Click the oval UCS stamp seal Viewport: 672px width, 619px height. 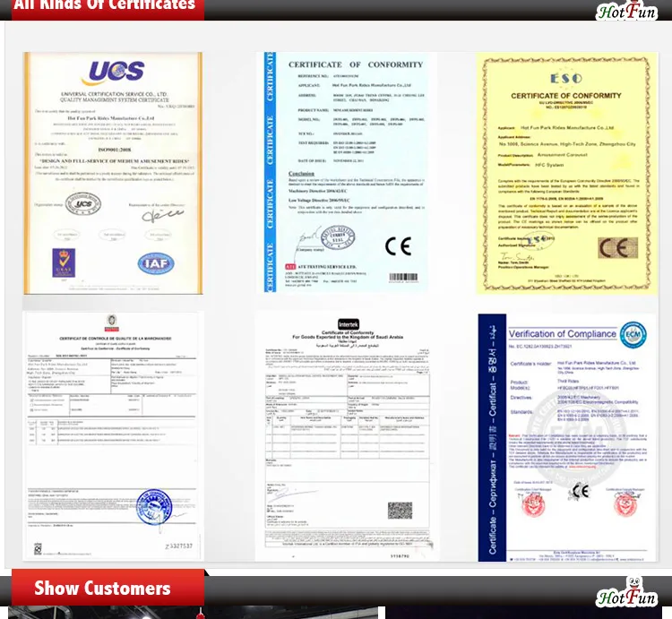pos(83,204)
